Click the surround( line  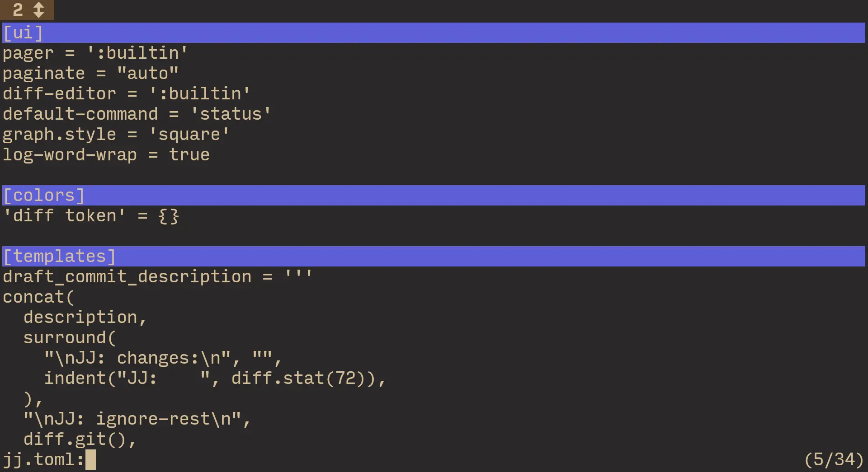coord(70,338)
